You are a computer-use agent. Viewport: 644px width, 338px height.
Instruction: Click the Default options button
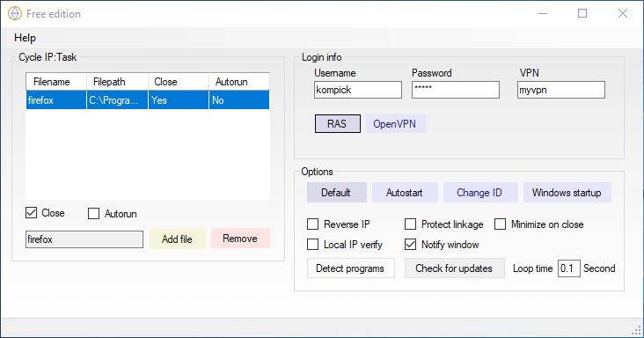(336, 193)
